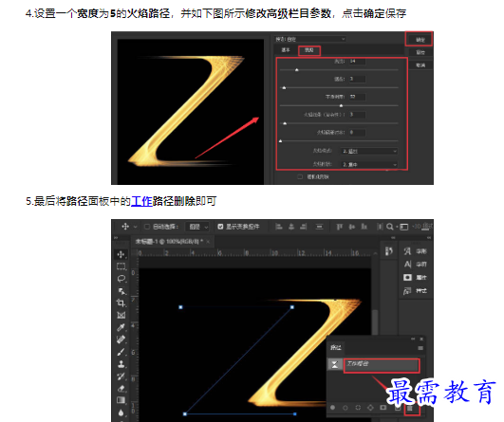Switch to the Advanced (高级) tab
The height and width of the screenshot is (422, 504).
point(308,50)
